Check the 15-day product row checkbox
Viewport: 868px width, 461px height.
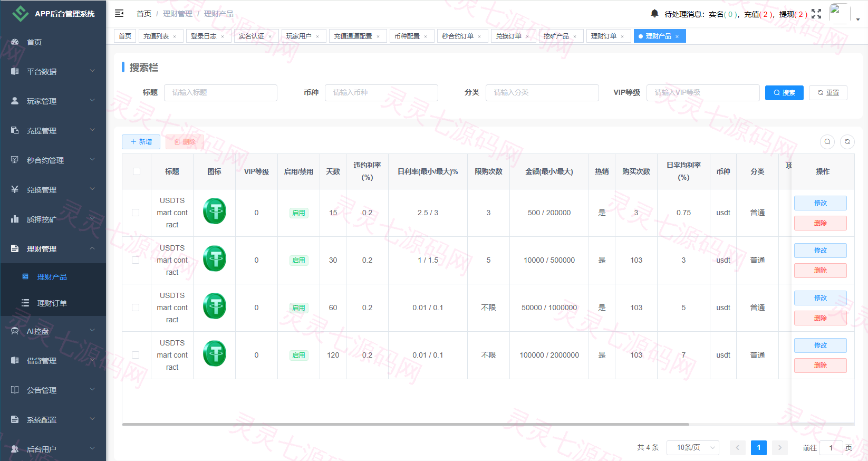[136, 213]
